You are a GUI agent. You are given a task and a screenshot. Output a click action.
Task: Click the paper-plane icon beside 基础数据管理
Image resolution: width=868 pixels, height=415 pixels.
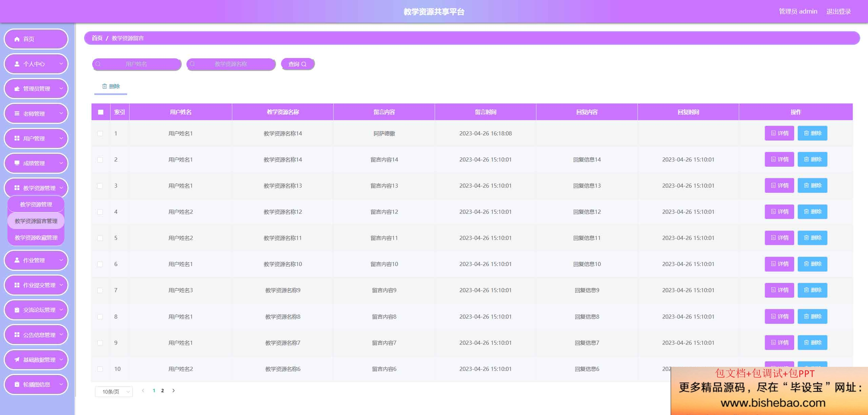point(17,360)
